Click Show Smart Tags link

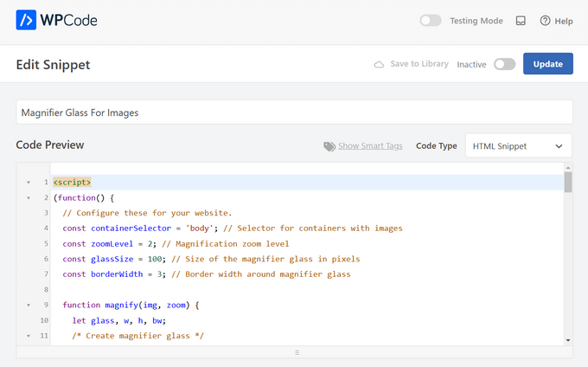tap(370, 146)
